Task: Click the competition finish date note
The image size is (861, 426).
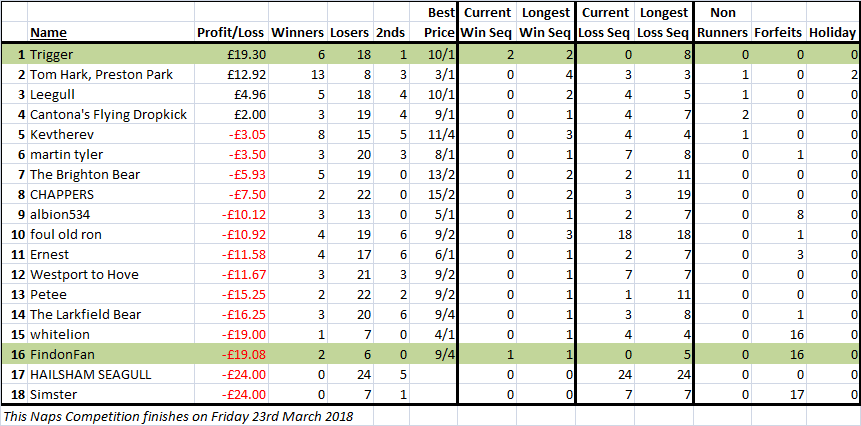Action: coord(178,416)
